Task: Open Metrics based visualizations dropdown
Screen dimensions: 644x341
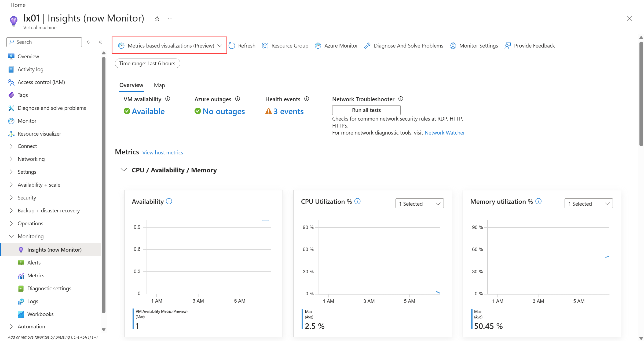Action: [170, 46]
